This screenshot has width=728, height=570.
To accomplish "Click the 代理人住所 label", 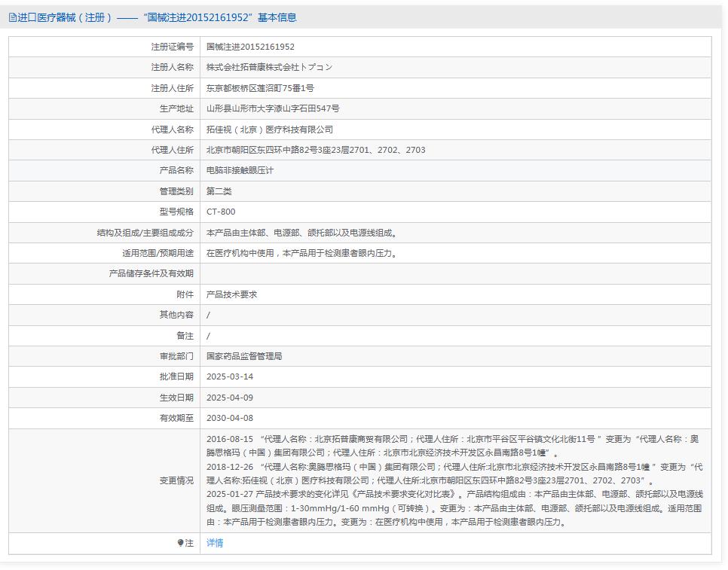I will [x=172, y=150].
